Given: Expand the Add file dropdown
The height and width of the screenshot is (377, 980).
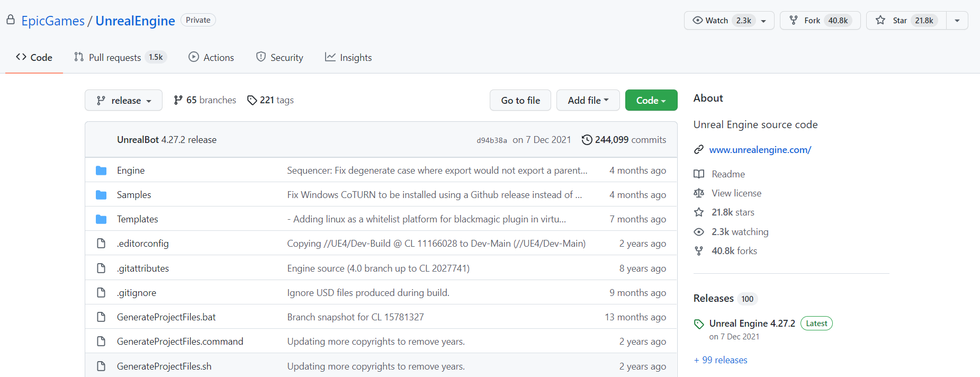Looking at the screenshot, I should [588, 100].
